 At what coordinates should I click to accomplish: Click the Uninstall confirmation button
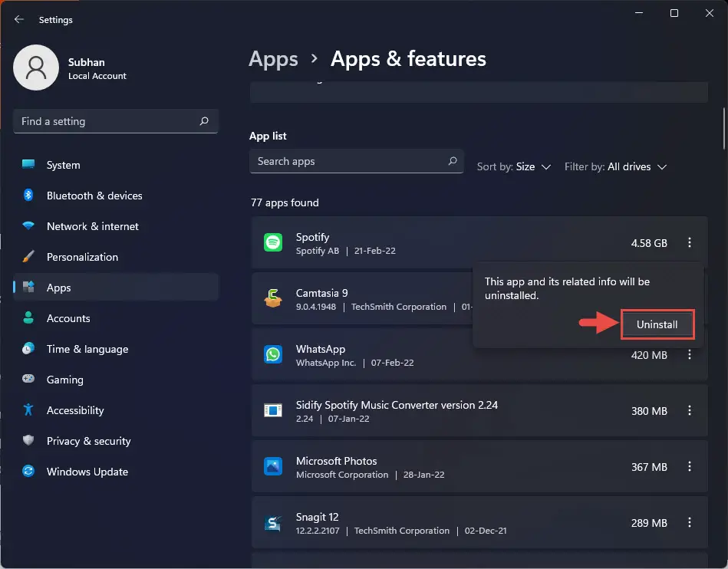click(x=657, y=324)
